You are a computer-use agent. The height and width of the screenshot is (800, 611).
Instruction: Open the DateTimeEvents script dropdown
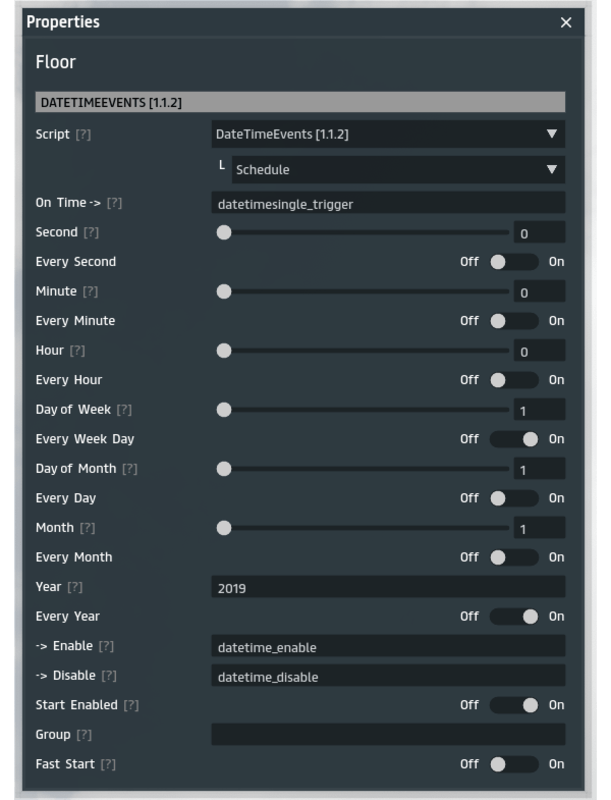pyautogui.click(x=388, y=134)
